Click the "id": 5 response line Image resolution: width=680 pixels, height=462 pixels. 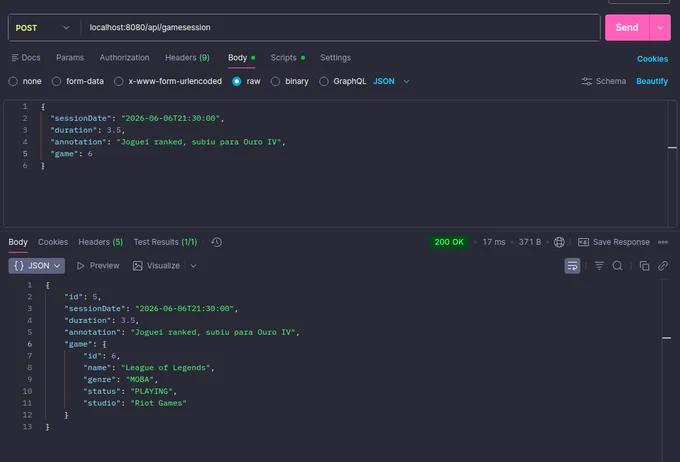tap(83, 297)
